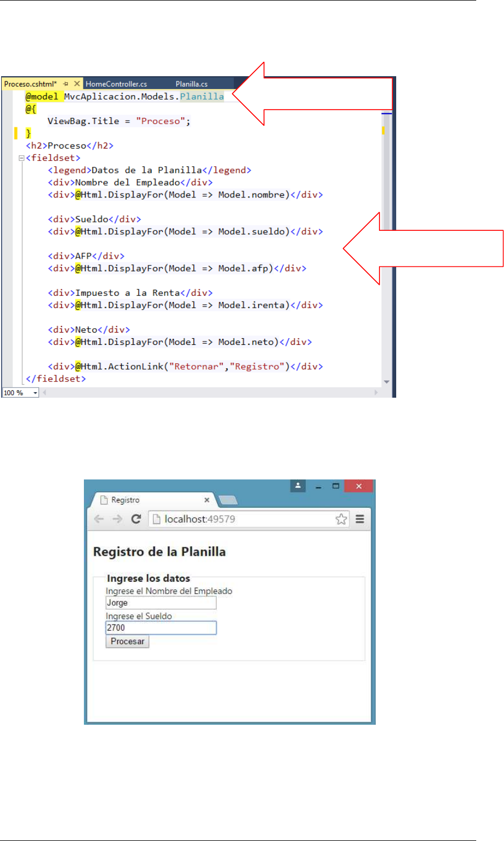Click the Model.irenta DisplayFor line
Screen dimensions: 504x841
pyautogui.click(x=185, y=305)
